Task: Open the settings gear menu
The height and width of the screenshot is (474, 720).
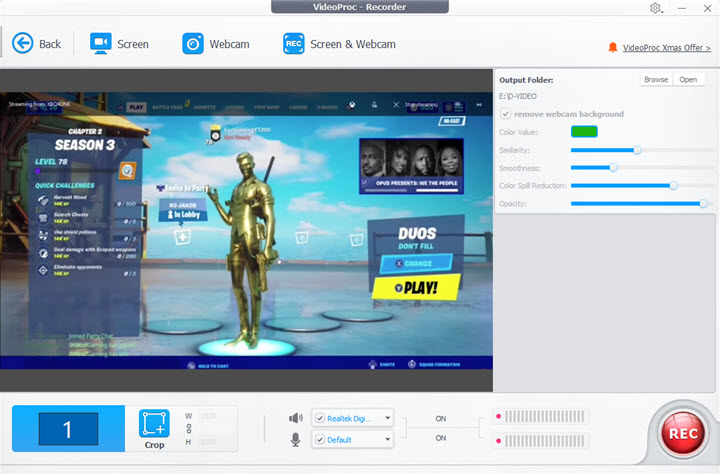Action: 656,8
